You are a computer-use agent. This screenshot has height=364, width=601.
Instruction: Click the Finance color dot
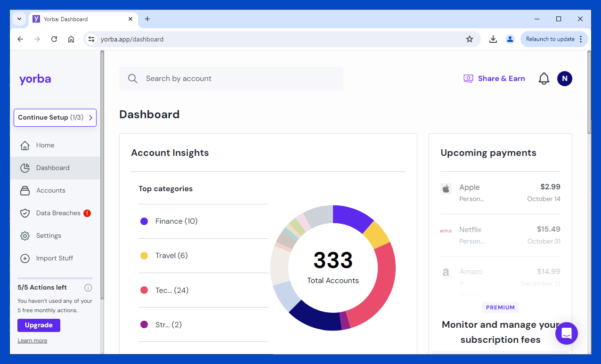click(x=144, y=221)
